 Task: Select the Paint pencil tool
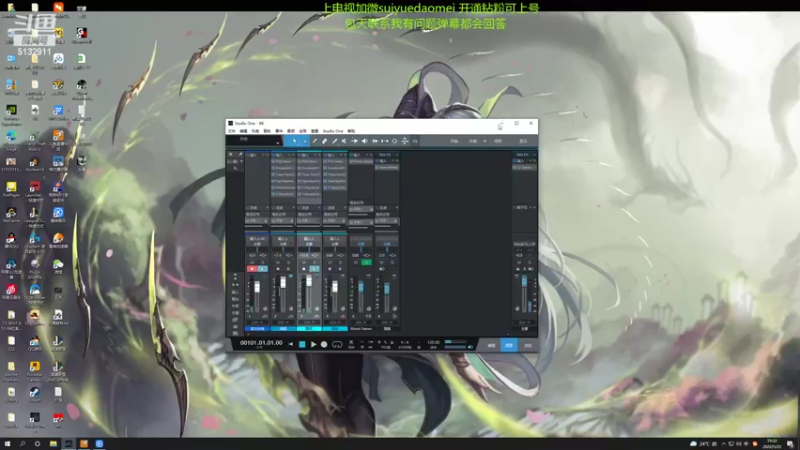click(x=334, y=141)
